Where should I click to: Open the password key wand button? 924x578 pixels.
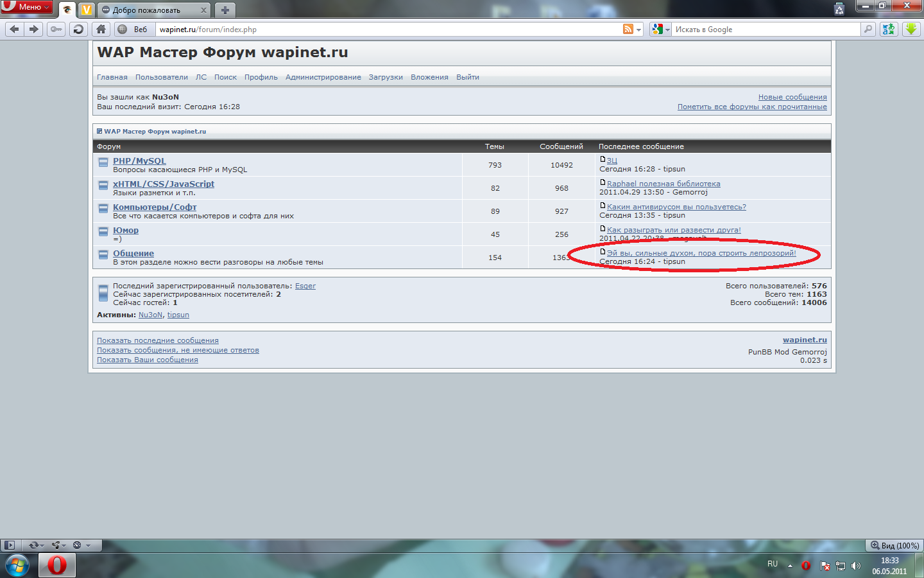coord(56,29)
